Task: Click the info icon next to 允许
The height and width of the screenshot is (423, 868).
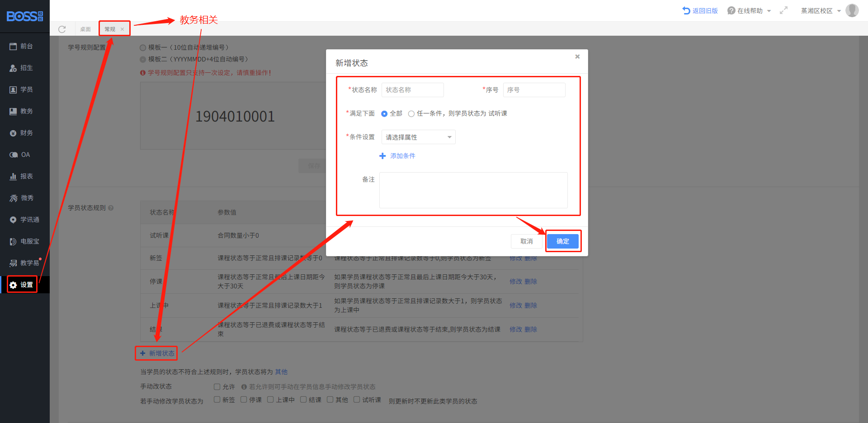Action: tap(244, 387)
